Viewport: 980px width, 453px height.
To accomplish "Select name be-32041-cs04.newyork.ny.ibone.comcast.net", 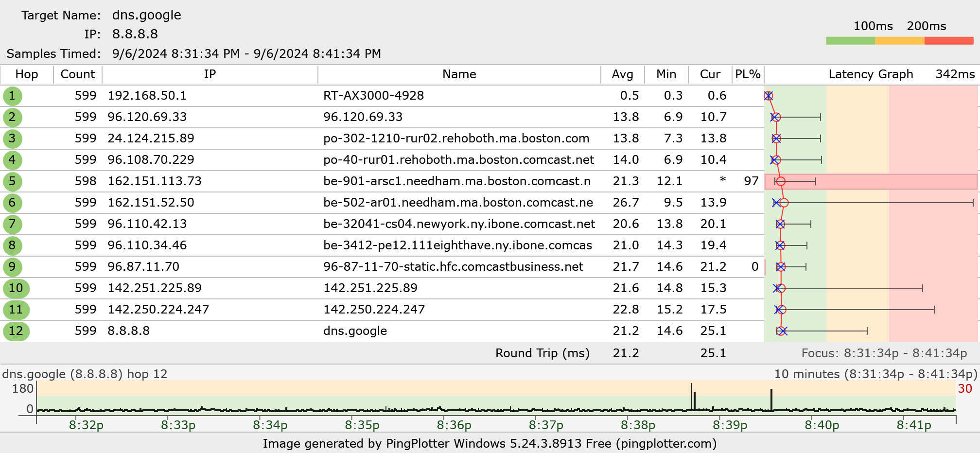I will pos(459,224).
